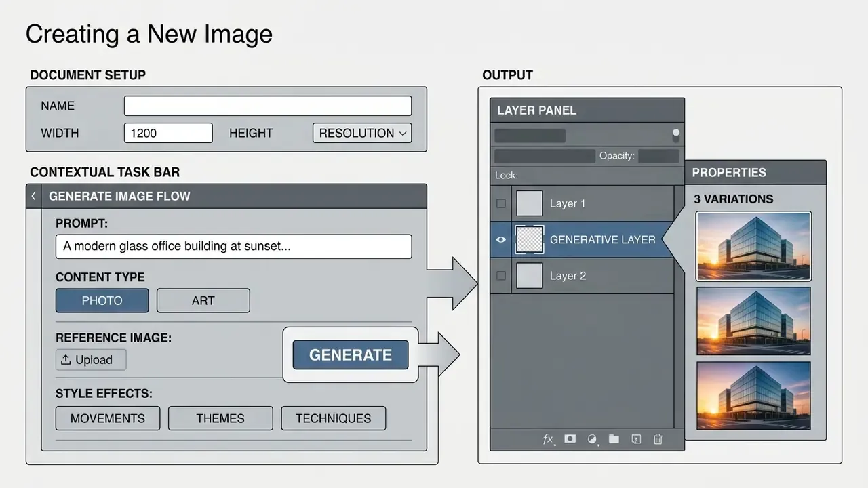Create new adjustment layer half-circle icon
Screen dimensions: 868x488
[x=593, y=439]
